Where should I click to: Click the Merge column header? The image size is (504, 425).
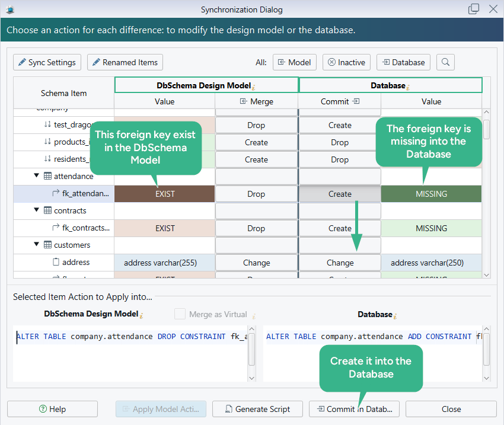point(257,101)
